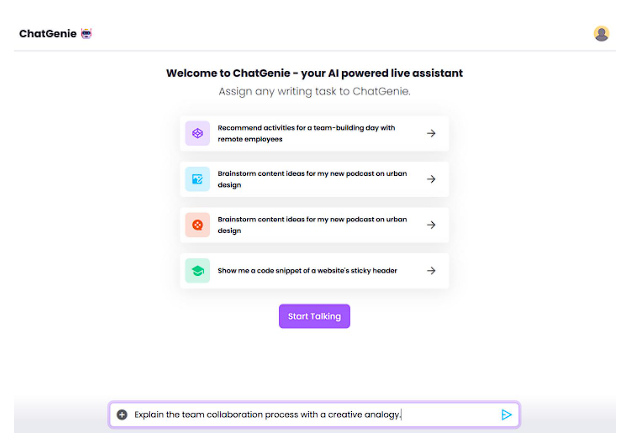This screenshot has width=632, height=438.
Task: Open arrow beside team-building activities suggestion
Action: pyautogui.click(x=431, y=133)
